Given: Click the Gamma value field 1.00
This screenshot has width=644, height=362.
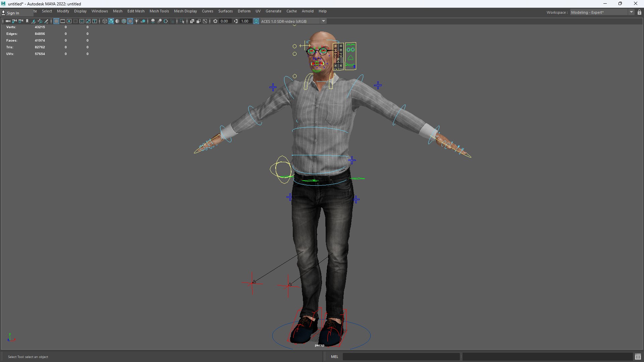Looking at the screenshot, I should [x=245, y=21].
